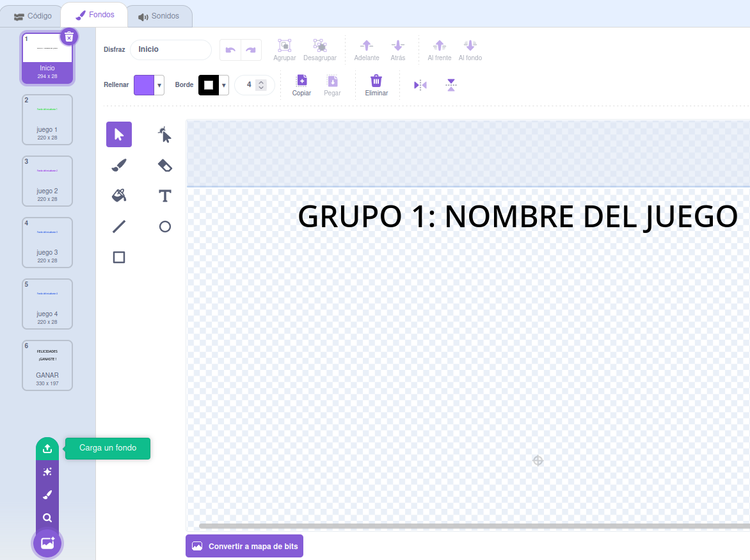
Task: Pick a color from the Rellenar swatch
Action: (x=145, y=84)
